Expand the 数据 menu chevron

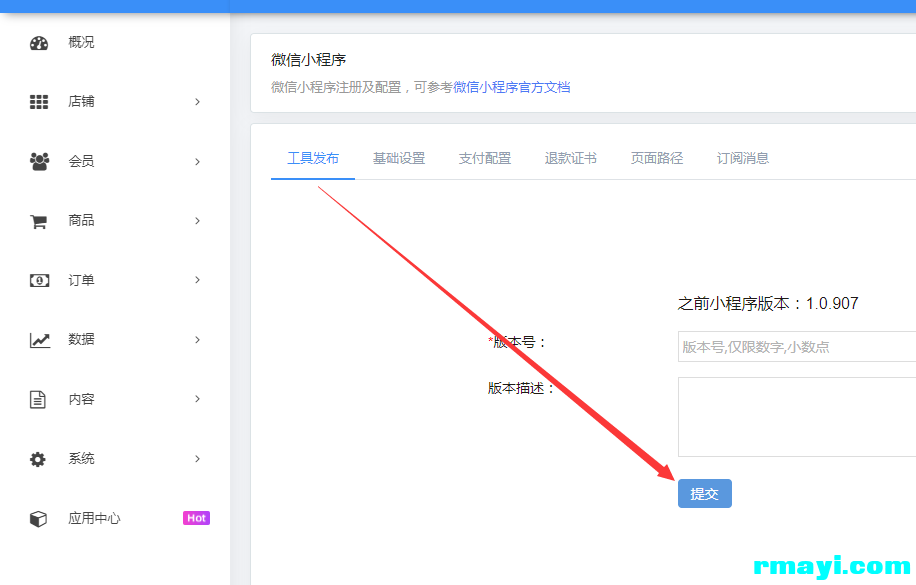(x=197, y=340)
